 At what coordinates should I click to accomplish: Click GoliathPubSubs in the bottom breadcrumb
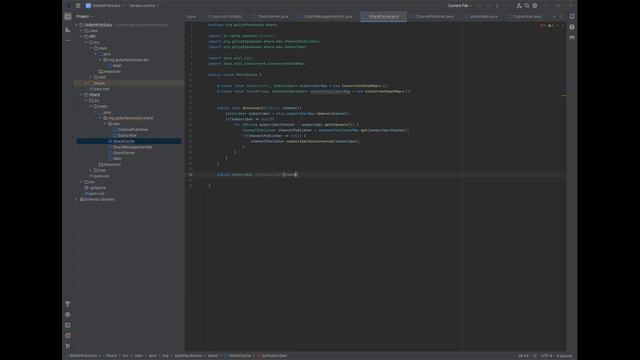pyautogui.click(x=83, y=356)
